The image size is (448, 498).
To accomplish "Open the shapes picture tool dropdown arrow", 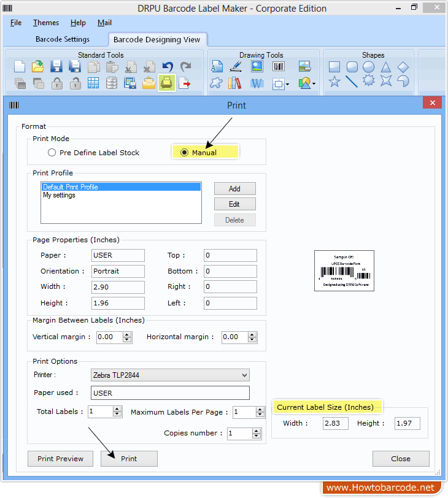I will [x=314, y=83].
